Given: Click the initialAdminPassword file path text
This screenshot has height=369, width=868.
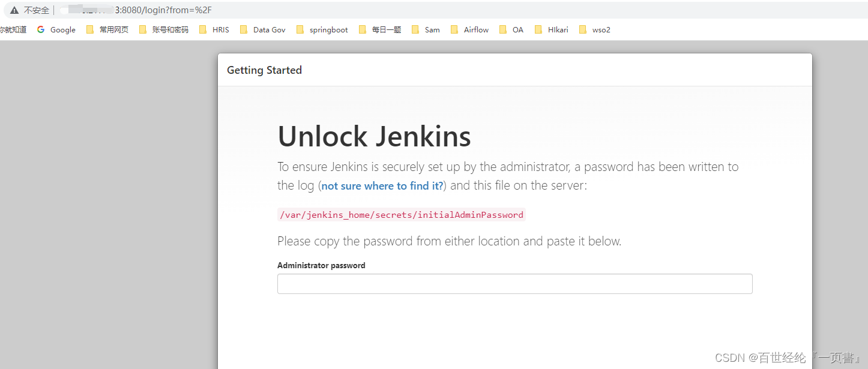Looking at the screenshot, I should click(402, 215).
